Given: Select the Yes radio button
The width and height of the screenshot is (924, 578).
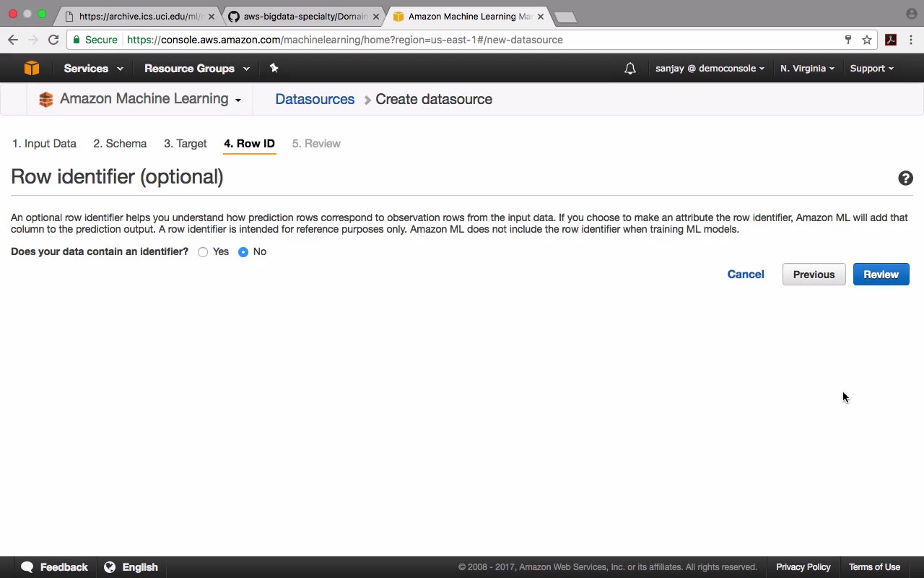Looking at the screenshot, I should pos(203,252).
